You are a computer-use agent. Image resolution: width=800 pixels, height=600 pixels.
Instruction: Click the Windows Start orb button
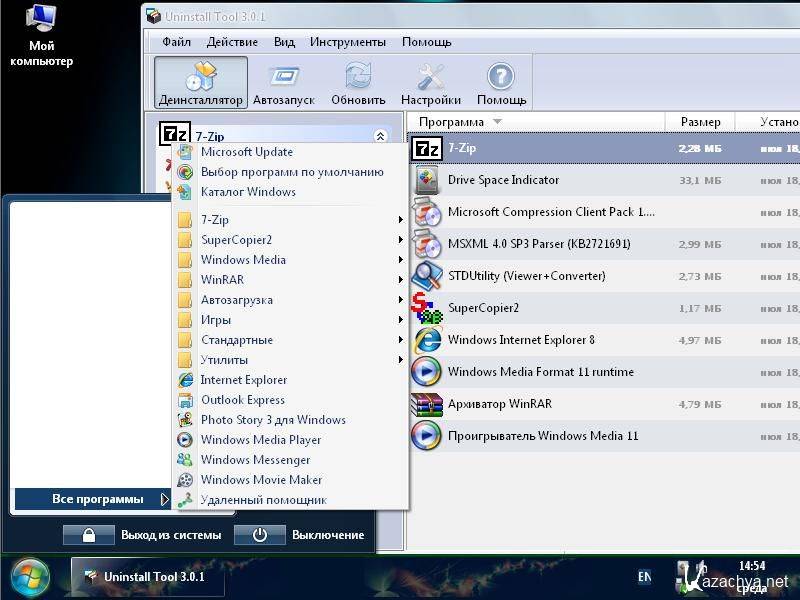tap(30, 577)
